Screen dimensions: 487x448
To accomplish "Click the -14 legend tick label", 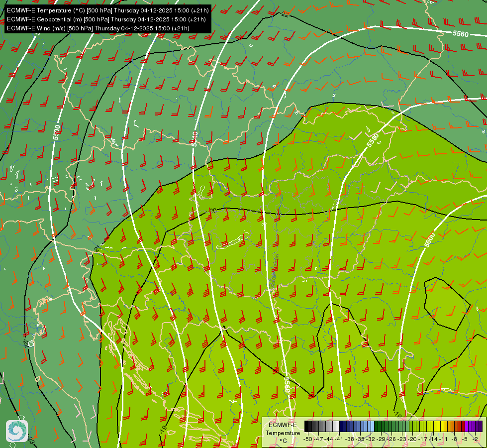I will tap(433, 439).
